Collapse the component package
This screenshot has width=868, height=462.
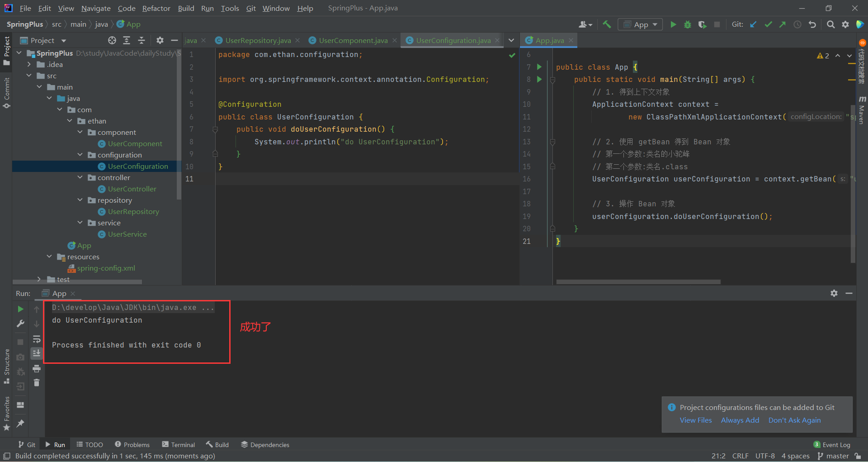(80, 132)
